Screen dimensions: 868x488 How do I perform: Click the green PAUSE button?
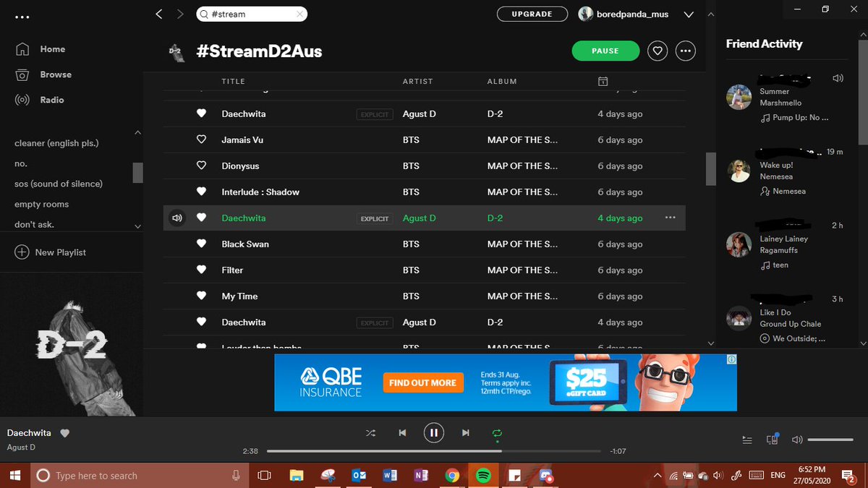pos(605,51)
